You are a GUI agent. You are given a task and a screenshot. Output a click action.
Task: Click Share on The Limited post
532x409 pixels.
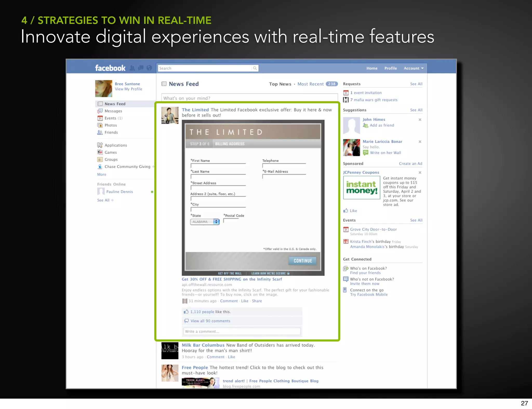click(257, 301)
